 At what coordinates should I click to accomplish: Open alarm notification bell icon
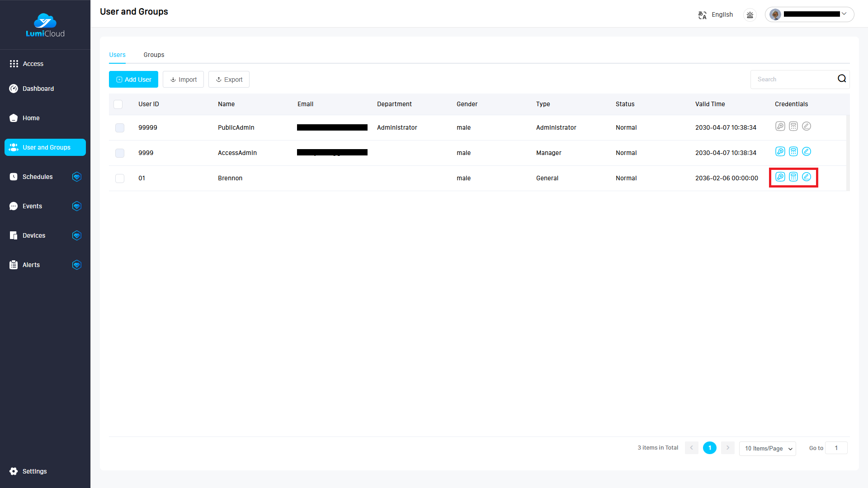[x=750, y=15]
